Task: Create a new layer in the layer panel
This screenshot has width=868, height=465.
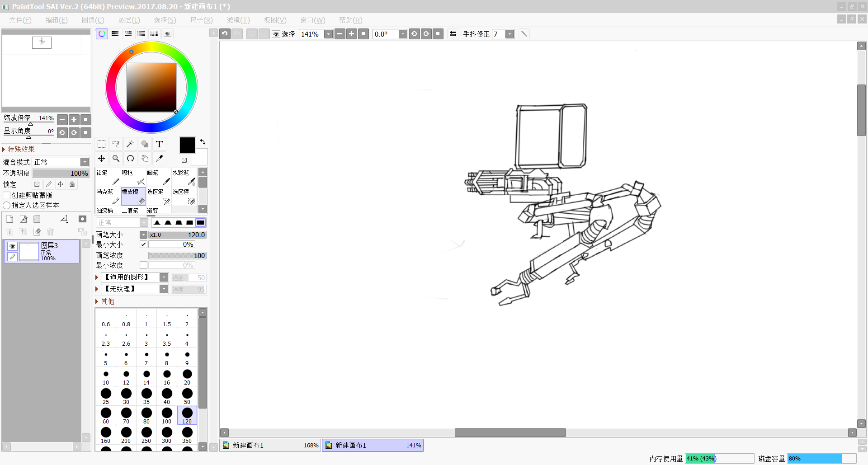Action: 10,219
